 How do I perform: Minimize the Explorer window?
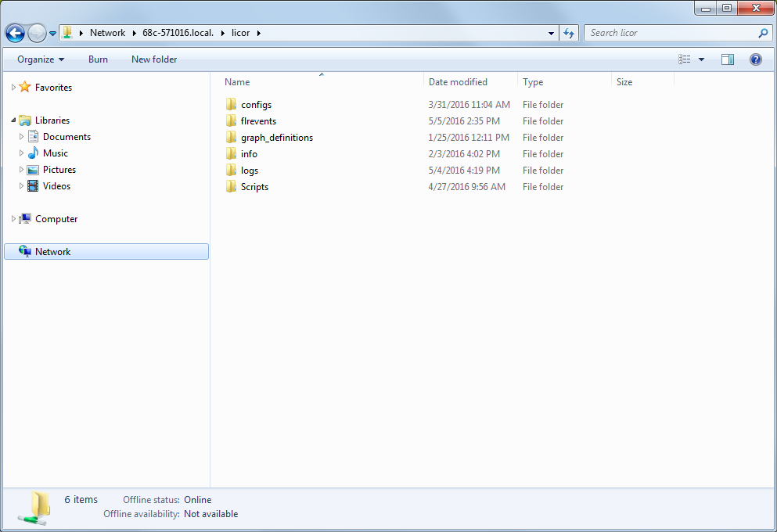tap(706, 8)
